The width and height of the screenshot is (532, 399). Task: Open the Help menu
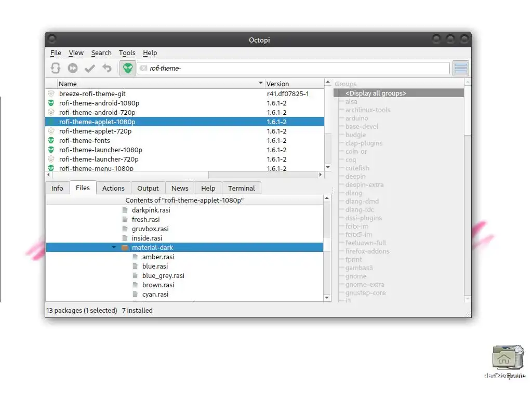150,52
